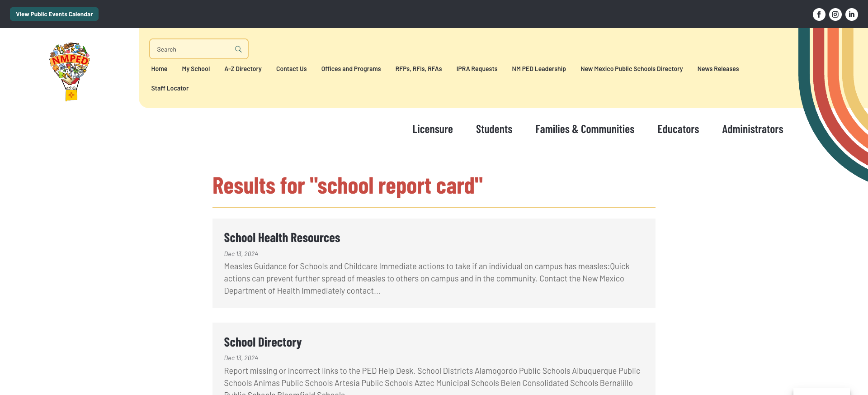This screenshot has height=395, width=868.
Task: Click the search magnifier icon
Action: (x=238, y=49)
